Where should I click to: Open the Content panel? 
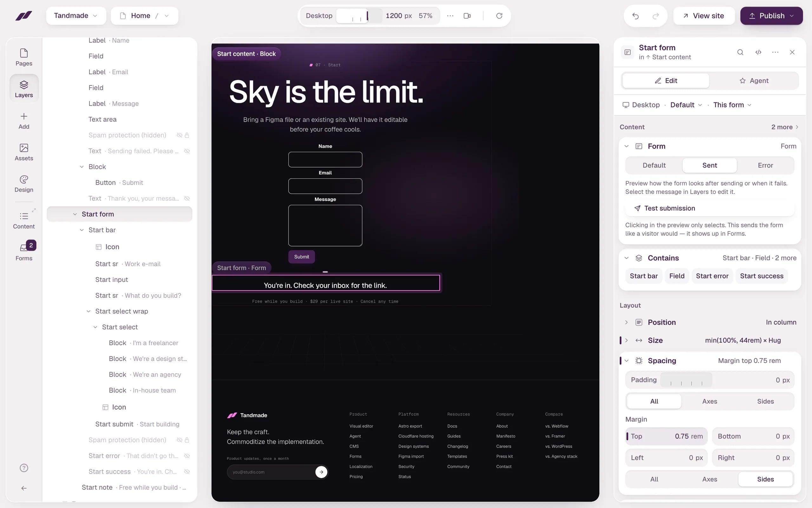pyautogui.click(x=24, y=220)
